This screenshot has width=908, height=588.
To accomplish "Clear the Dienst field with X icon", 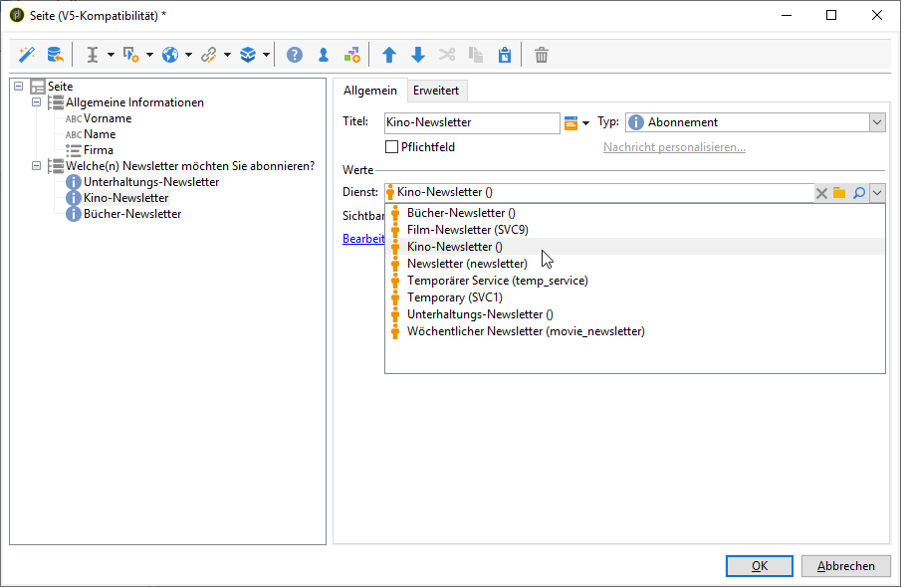I will pos(821,193).
